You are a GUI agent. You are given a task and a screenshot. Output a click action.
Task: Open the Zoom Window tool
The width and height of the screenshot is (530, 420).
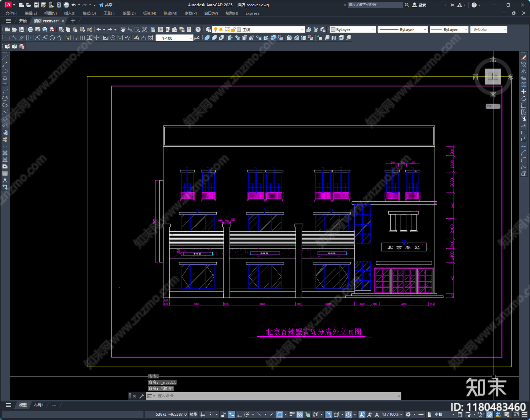click(137, 29)
